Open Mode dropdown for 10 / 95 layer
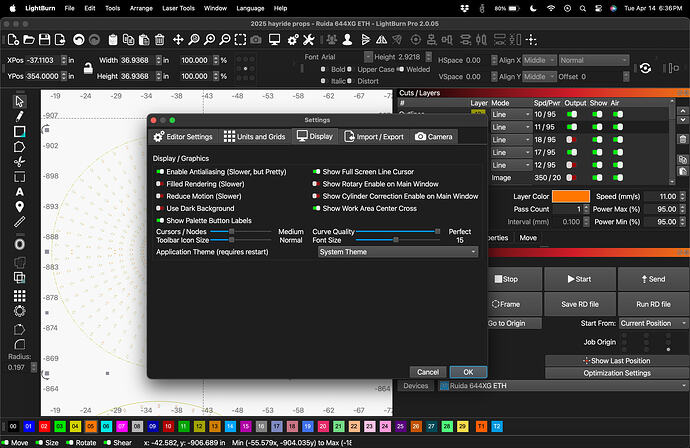This screenshot has height=448, width=690. (511, 114)
